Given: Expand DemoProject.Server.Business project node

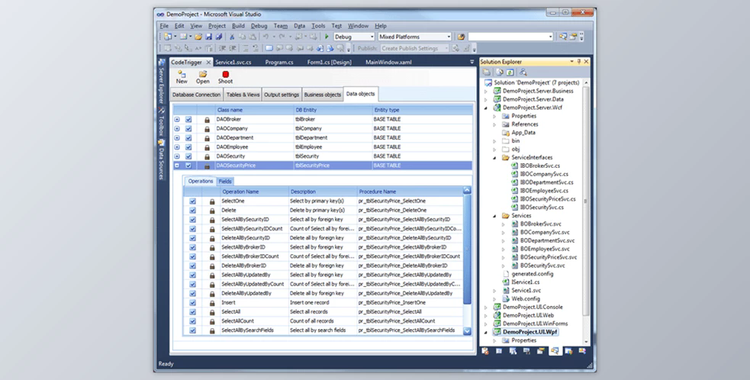Looking at the screenshot, I should (x=486, y=91).
